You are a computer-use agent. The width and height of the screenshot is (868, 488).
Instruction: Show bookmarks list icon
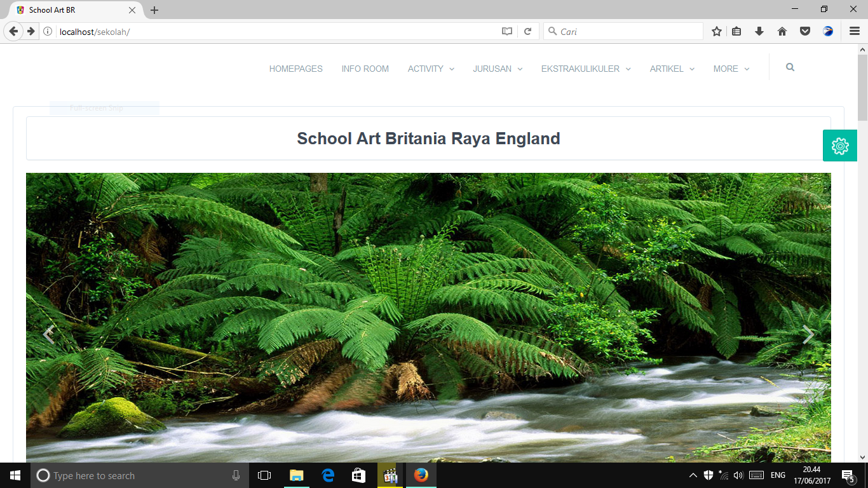pyautogui.click(x=736, y=31)
